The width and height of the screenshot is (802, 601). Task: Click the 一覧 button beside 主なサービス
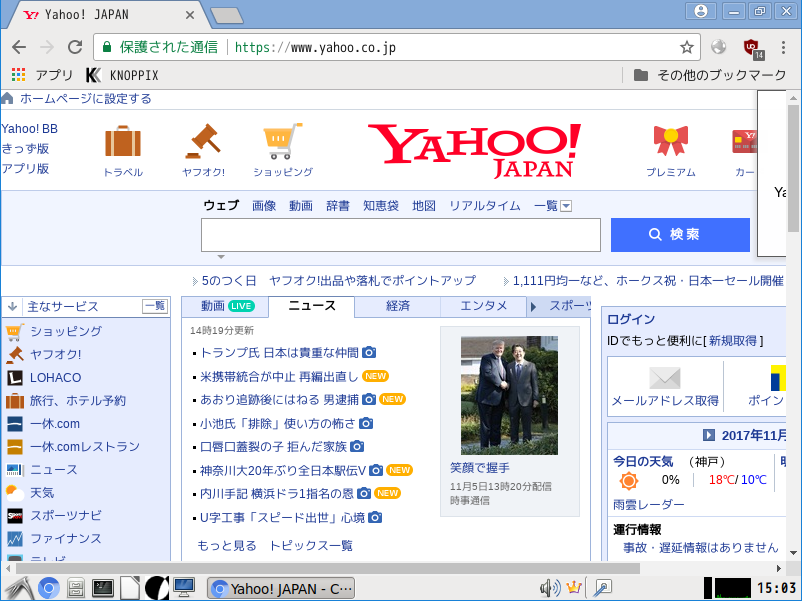(155, 306)
